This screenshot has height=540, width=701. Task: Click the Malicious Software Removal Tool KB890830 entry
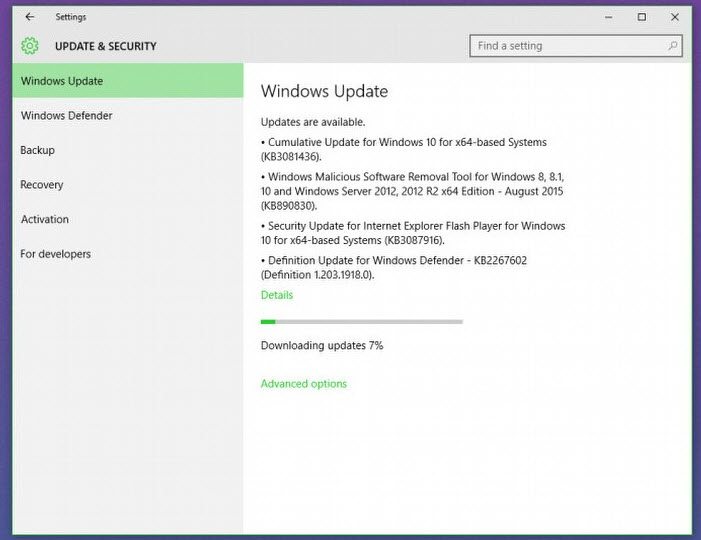point(412,191)
